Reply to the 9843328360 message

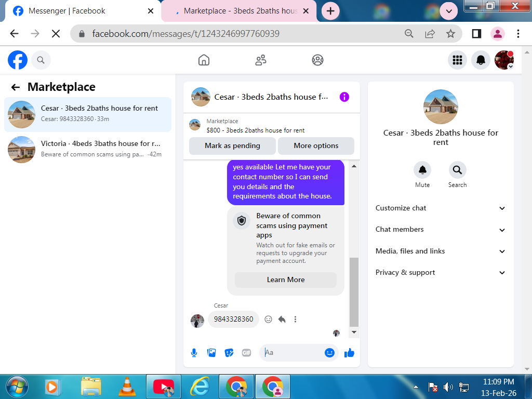[282, 320]
